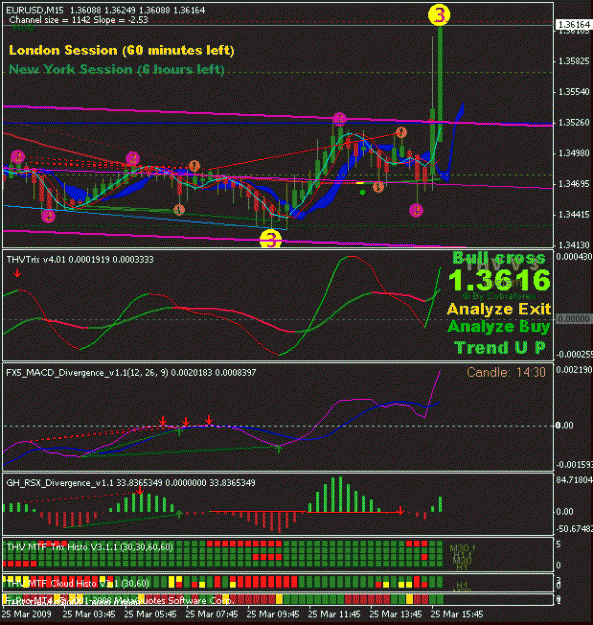Click the '25 Mar 05:45' time label
Image resolution: width=593 pixels, height=625 pixels.
point(150,614)
